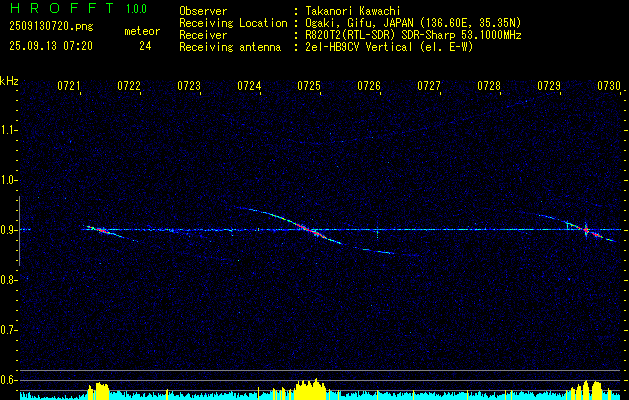
Task: Click the bright red echo at 0725
Action: pyautogui.click(x=309, y=230)
